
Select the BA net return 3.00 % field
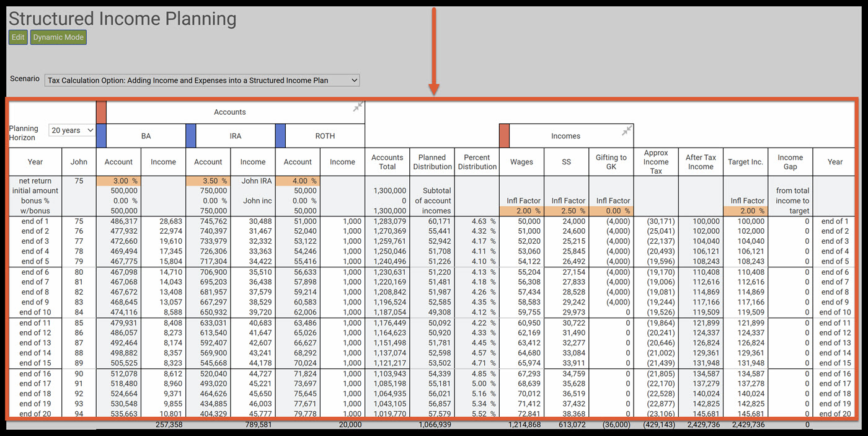pyautogui.click(x=118, y=180)
